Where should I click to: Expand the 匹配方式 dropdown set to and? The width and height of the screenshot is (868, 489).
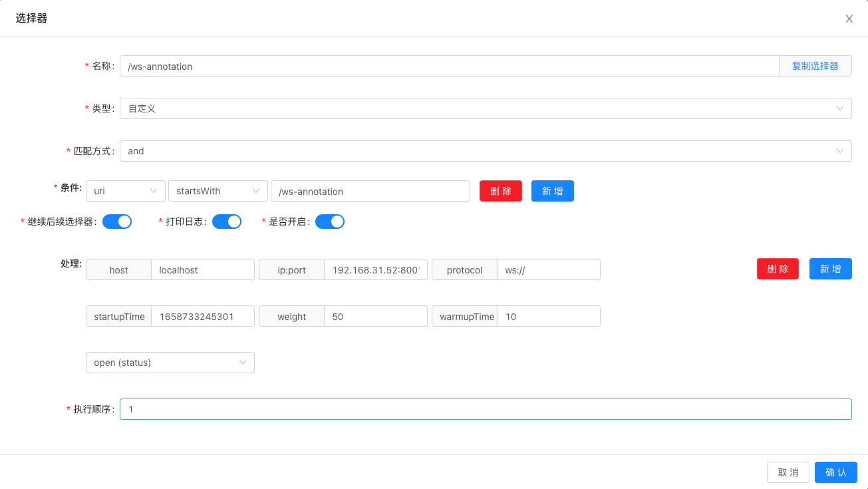tap(485, 151)
